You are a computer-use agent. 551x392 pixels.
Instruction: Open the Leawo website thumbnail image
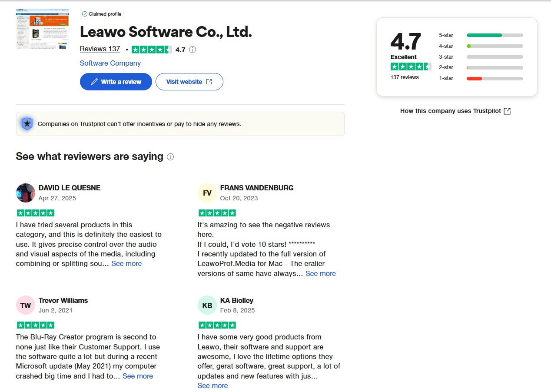point(43,28)
